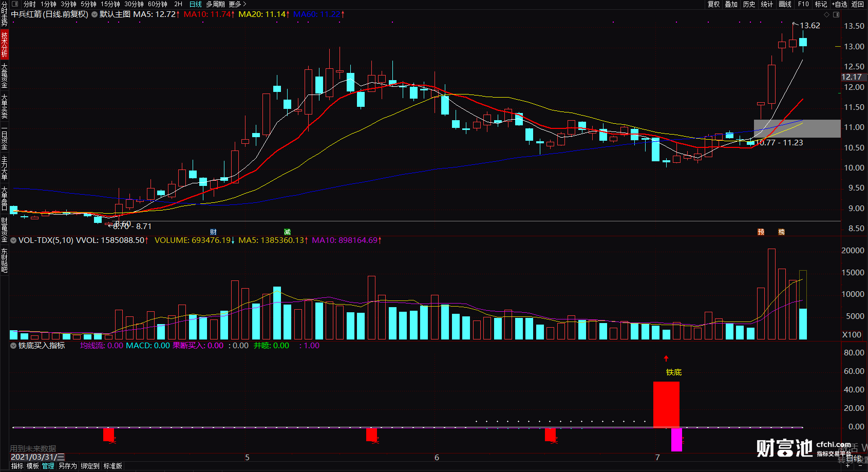
Task: Click the 减 event marker below the chart
Action: click(x=288, y=232)
